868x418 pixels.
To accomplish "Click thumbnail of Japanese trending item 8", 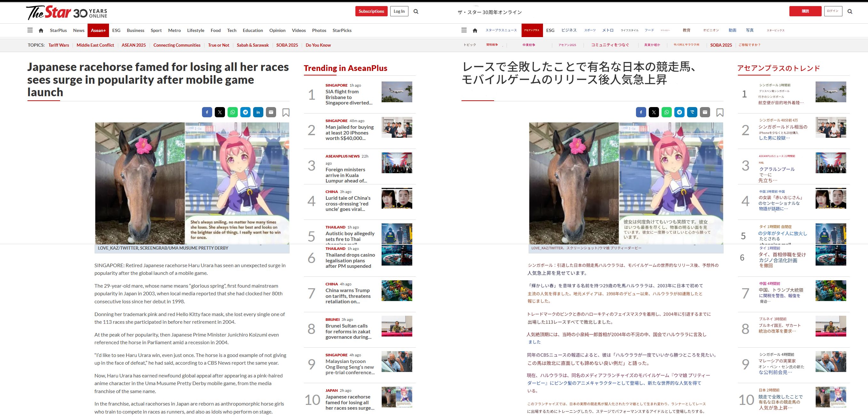I will click(831, 326).
